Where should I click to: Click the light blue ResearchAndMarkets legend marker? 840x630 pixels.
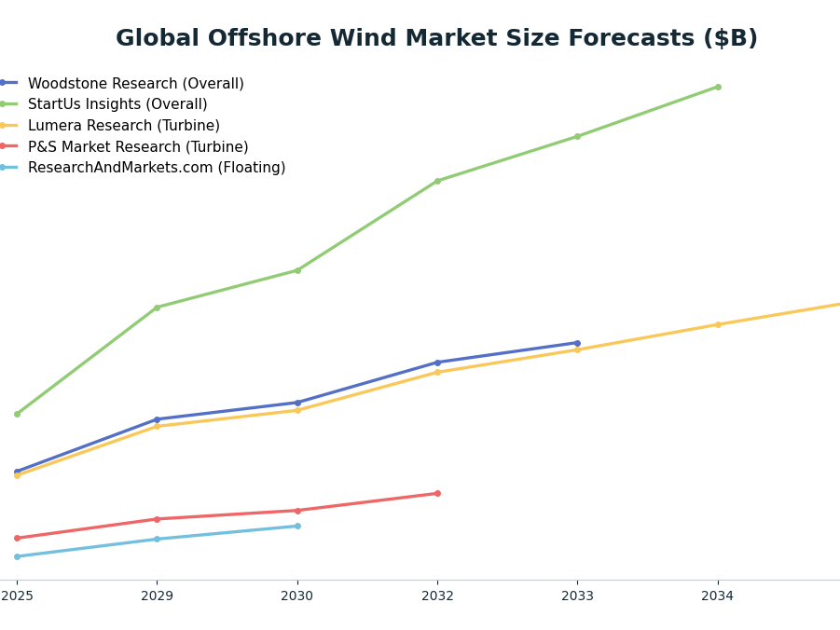click(x=8, y=168)
